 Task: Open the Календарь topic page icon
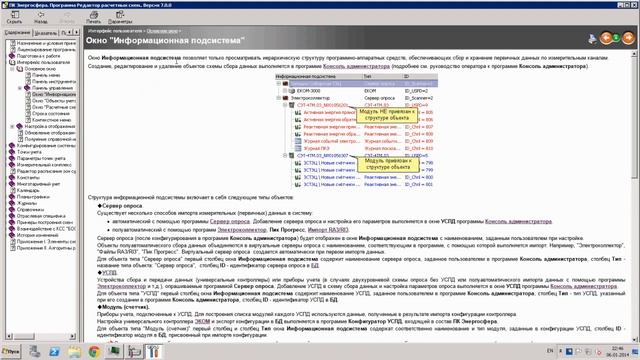[12, 190]
